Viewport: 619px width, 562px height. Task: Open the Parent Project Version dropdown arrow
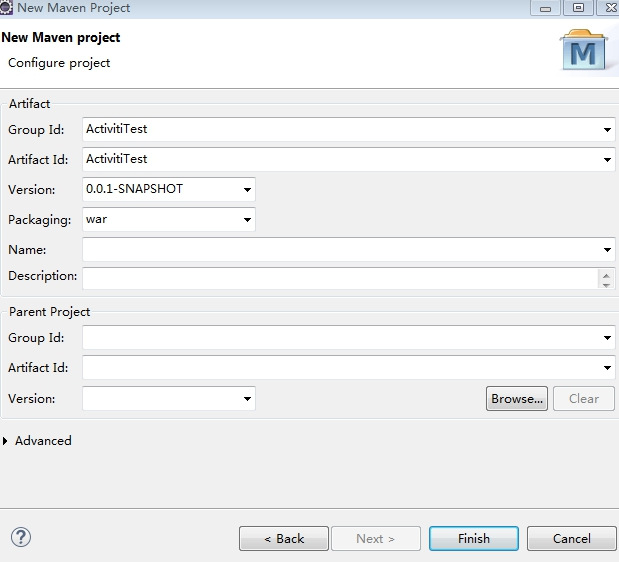point(247,399)
